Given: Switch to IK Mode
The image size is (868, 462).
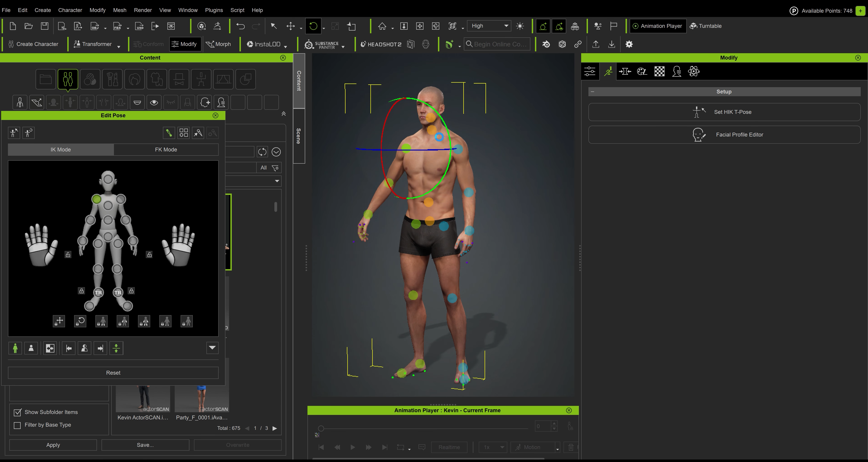Looking at the screenshot, I should point(61,149).
